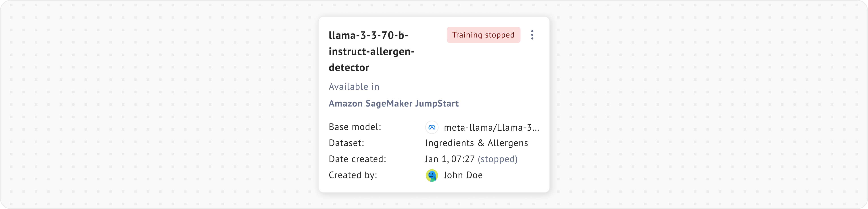
Task: Click John Doe's avatar icon
Action: (x=432, y=175)
